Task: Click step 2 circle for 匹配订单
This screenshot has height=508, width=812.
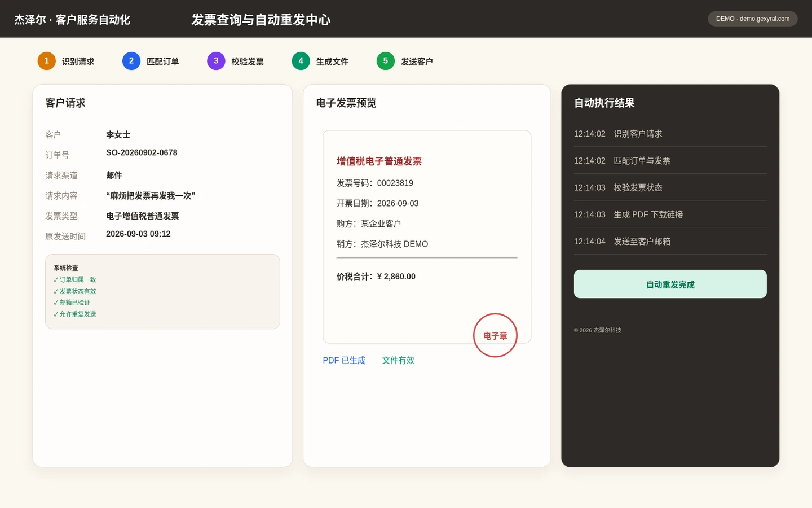Action: 131,61
